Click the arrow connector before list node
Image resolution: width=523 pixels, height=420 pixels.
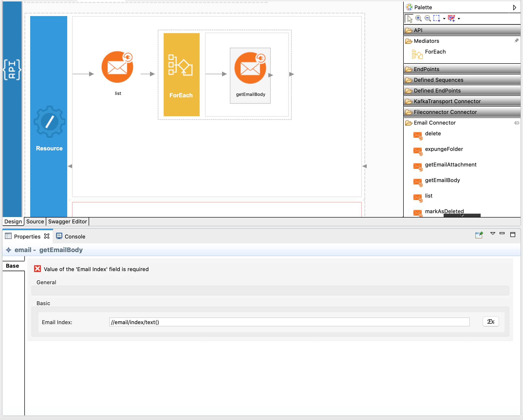[x=83, y=74]
